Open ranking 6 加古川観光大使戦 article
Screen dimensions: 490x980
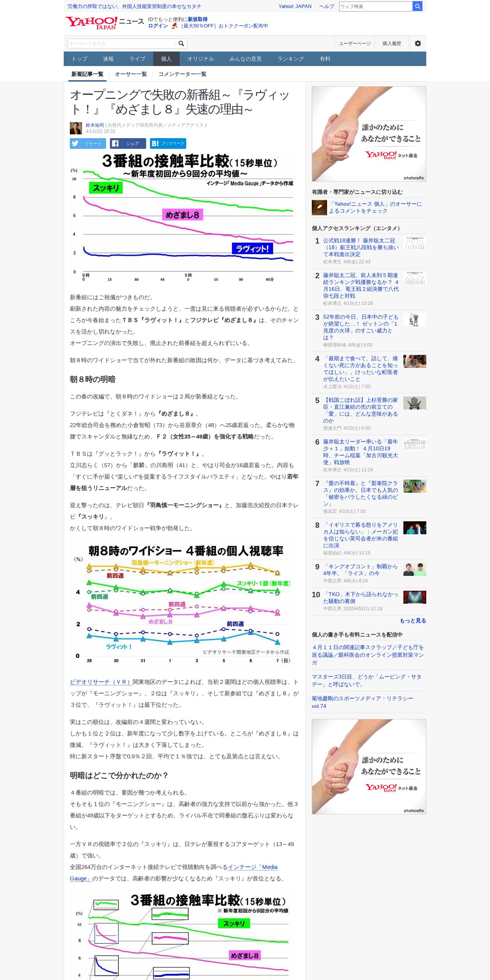click(x=361, y=452)
